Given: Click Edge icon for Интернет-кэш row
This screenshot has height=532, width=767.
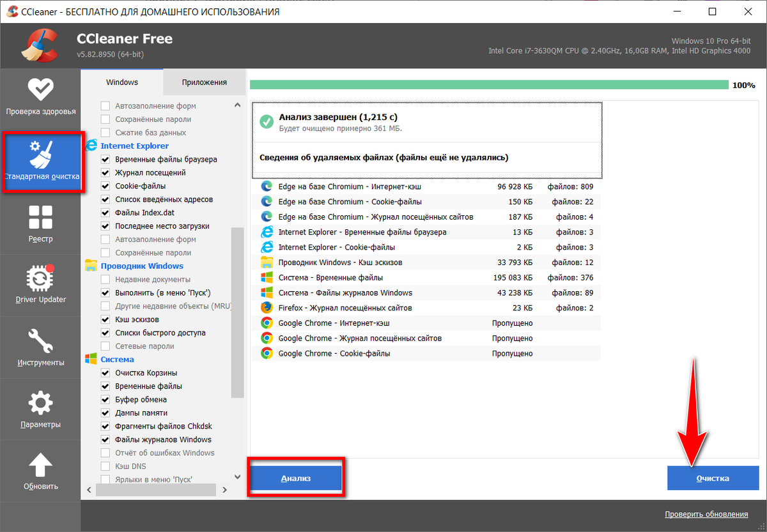Looking at the screenshot, I should tap(267, 186).
